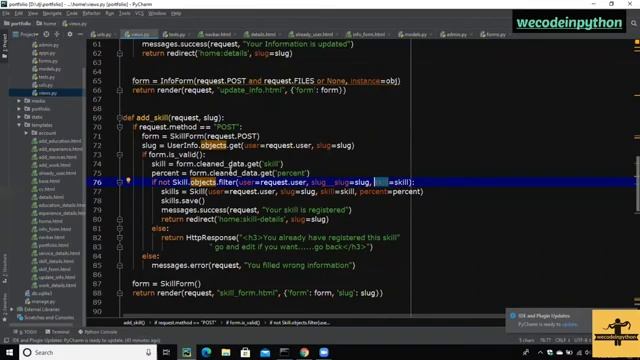This screenshot has width=640, height=360.
Task: Open the Windows Start menu
Action: [x=9, y=352]
